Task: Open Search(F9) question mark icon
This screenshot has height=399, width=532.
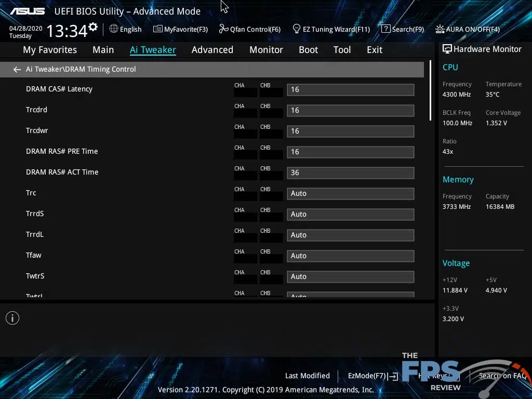Action: tap(386, 29)
